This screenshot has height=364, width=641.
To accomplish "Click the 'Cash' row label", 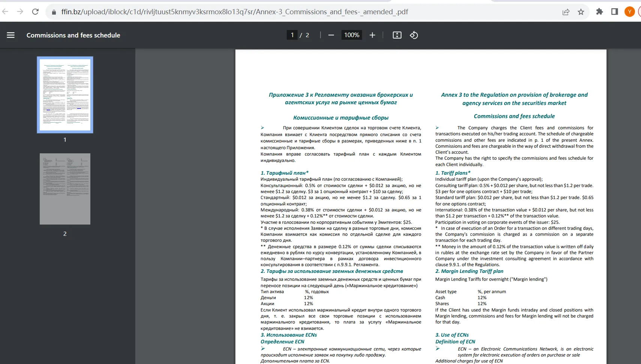I will (x=440, y=298).
